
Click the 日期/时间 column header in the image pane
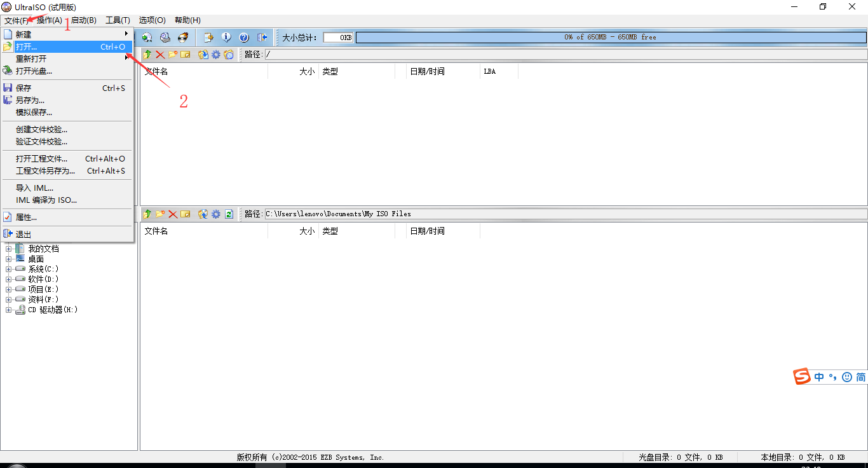pos(443,71)
